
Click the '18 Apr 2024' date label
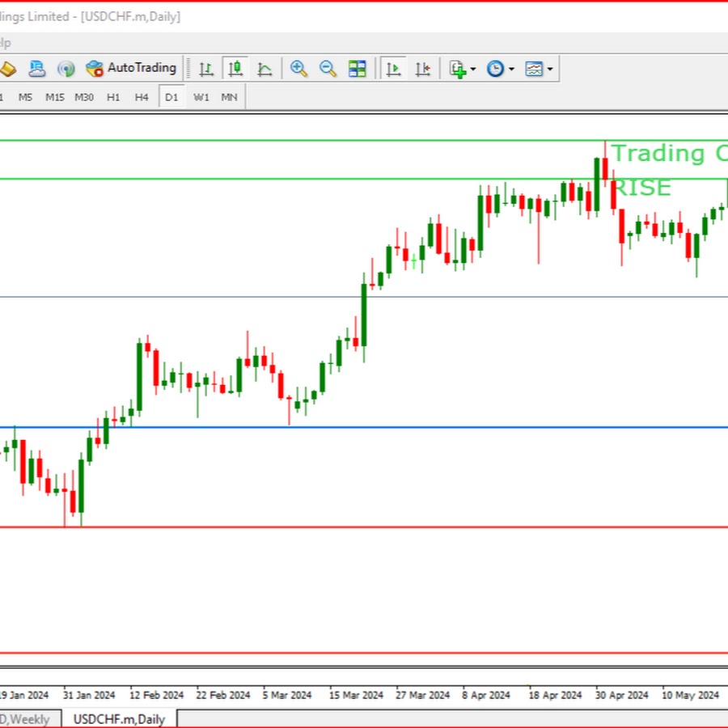555,695
